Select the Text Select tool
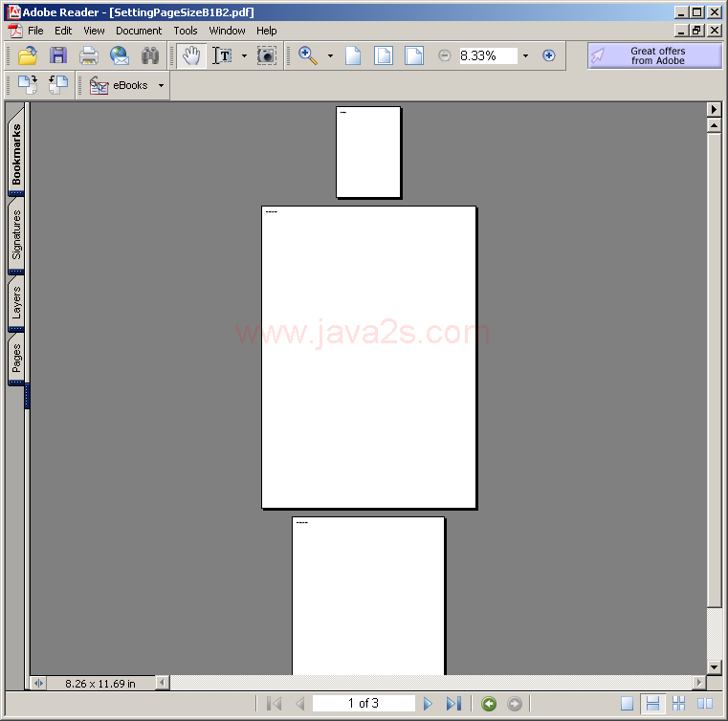Screen dimensions: 728x721 (222, 55)
